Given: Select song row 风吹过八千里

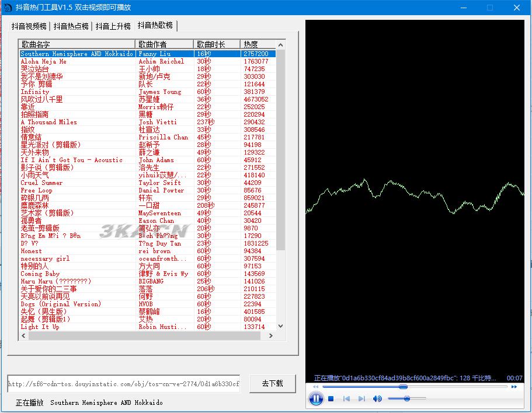Looking at the screenshot, I should (147, 99).
